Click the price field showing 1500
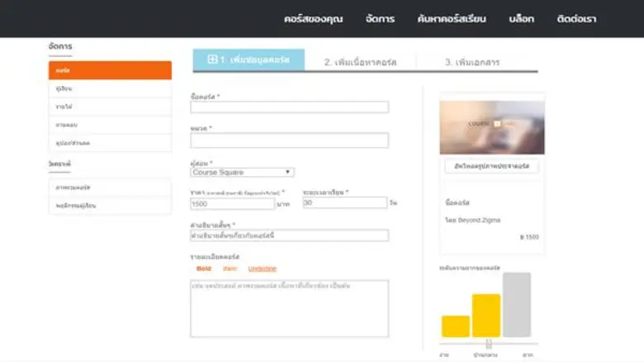 (232, 203)
